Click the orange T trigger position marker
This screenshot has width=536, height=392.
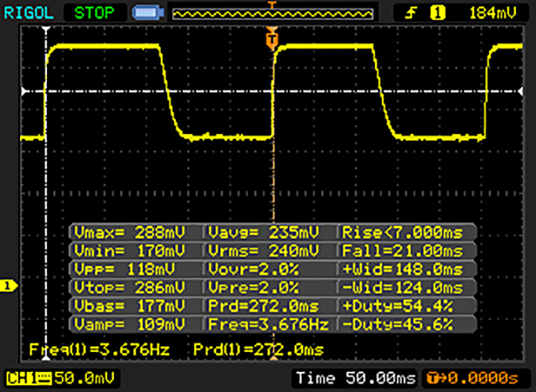point(271,39)
